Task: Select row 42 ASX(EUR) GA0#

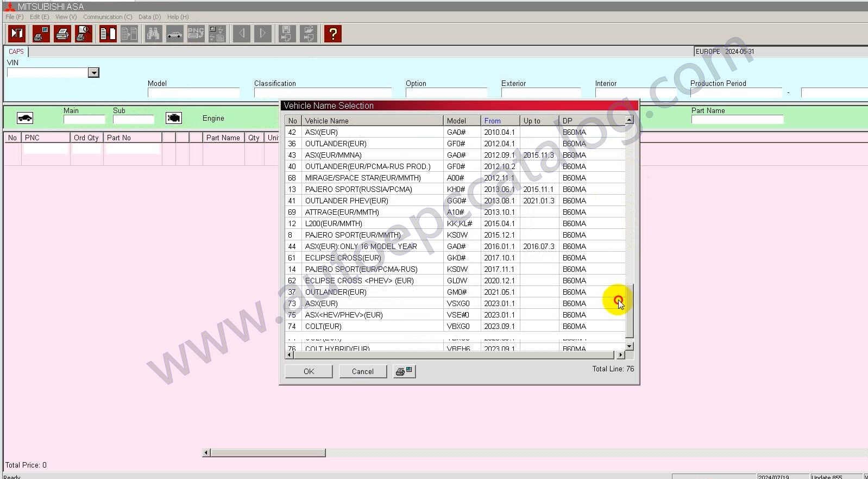Action: click(455, 132)
